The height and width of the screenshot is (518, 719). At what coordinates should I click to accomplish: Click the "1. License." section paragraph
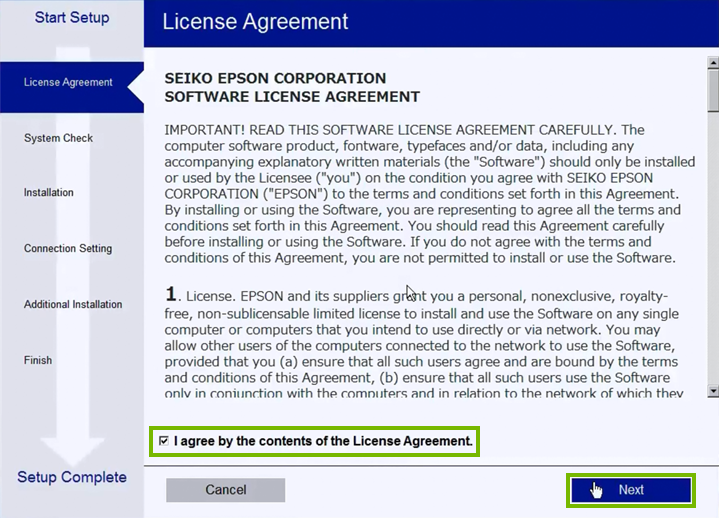pos(424,342)
